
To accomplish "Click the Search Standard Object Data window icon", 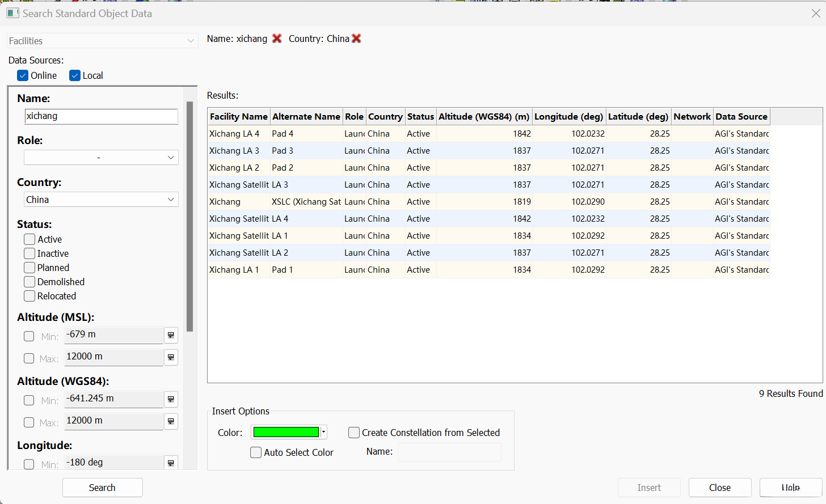I will 12,13.
